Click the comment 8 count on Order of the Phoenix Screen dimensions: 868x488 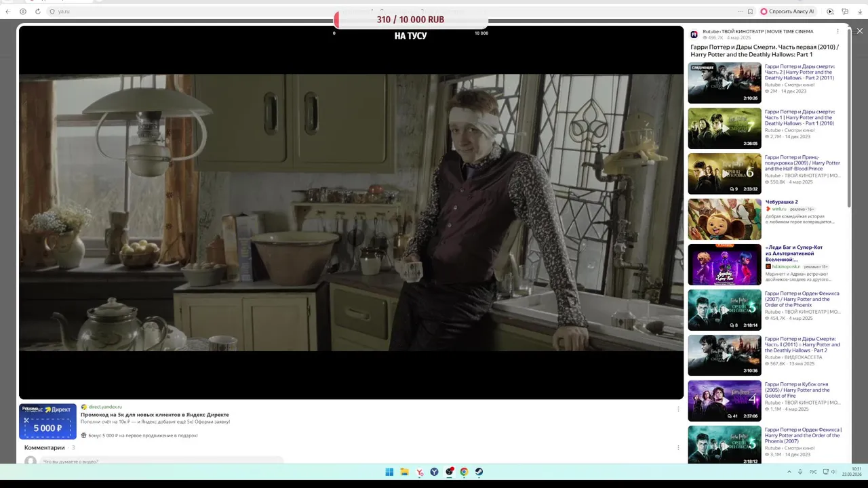click(x=733, y=325)
